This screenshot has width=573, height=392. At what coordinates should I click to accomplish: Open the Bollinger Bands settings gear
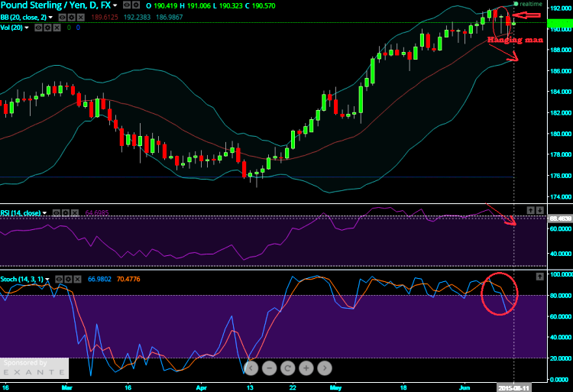(x=72, y=17)
